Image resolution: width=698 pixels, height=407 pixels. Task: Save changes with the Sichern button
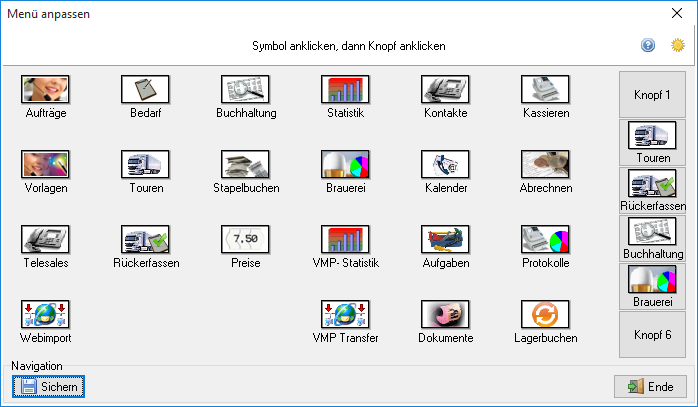click(x=49, y=387)
